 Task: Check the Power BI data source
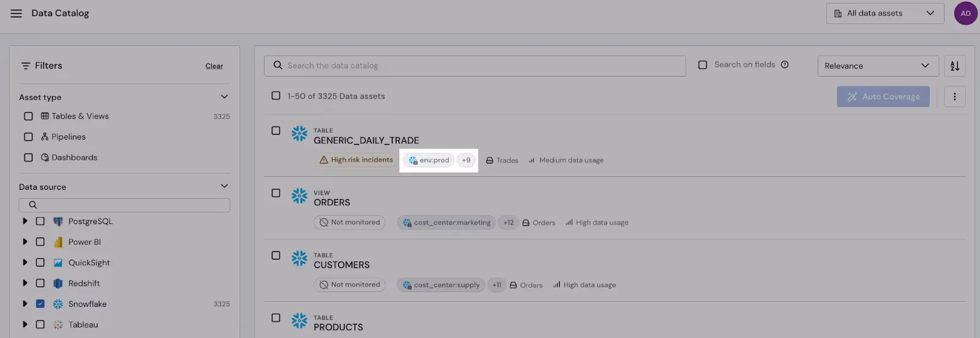pos(40,242)
